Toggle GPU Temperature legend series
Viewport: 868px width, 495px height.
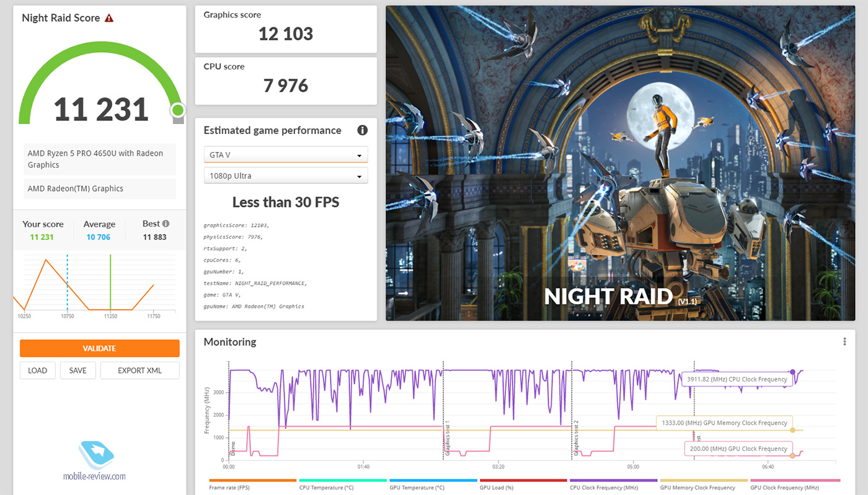tap(433, 484)
